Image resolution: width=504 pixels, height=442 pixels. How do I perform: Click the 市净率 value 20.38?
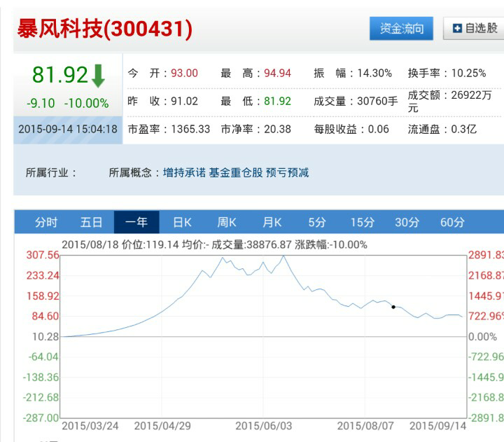click(x=277, y=130)
